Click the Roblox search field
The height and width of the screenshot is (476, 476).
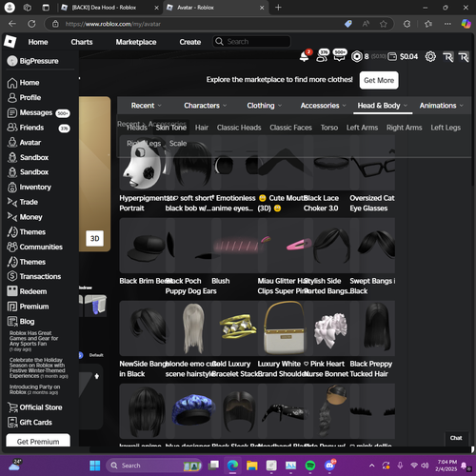coord(251,42)
